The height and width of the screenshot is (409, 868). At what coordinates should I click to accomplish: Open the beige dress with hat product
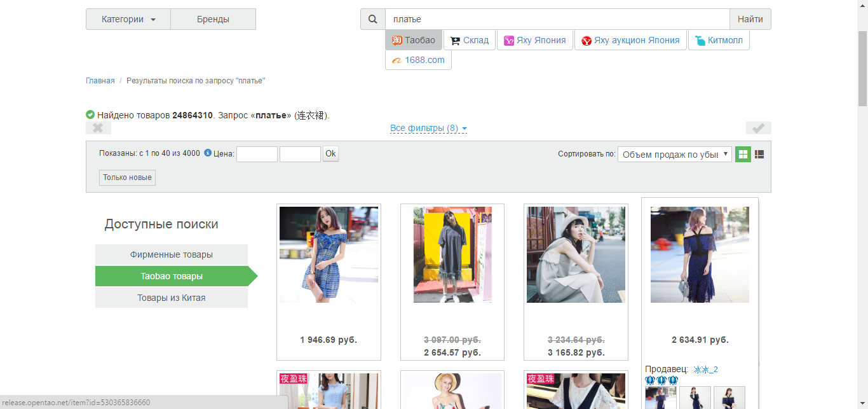576,254
